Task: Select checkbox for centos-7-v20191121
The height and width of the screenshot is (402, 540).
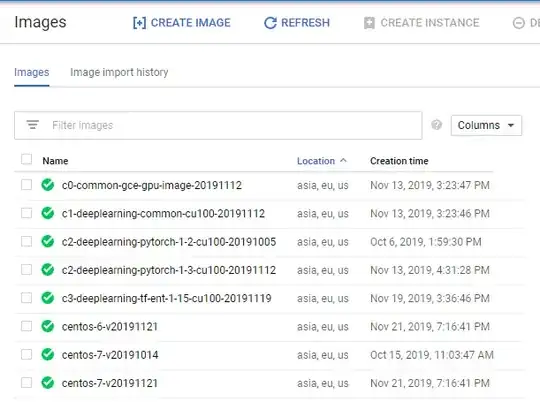Action: [x=27, y=382]
